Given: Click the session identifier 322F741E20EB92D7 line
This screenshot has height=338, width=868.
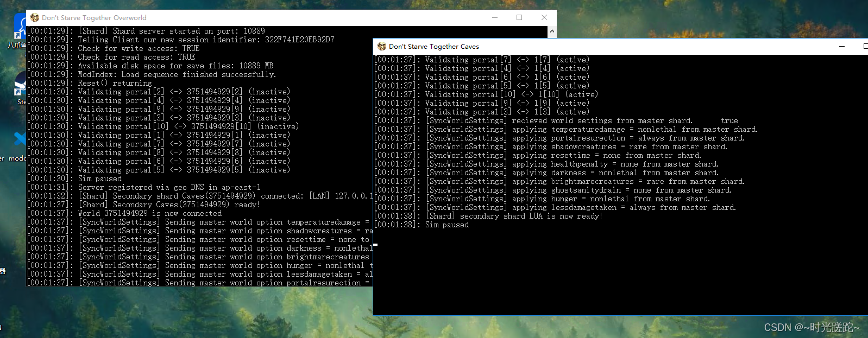Looking at the screenshot, I should [181, 40].
